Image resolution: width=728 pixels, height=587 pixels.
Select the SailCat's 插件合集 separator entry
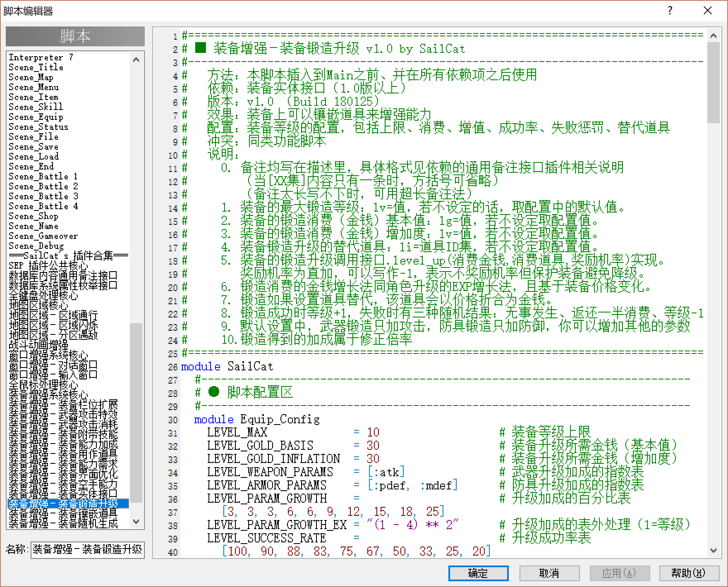coord(69,256)
